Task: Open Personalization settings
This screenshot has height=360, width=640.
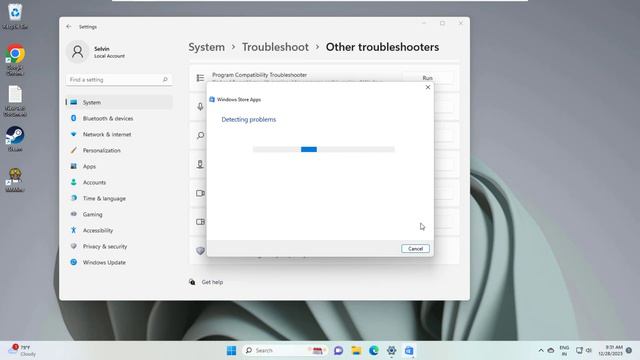Action: pyautogui.click(x=119, y=150)
